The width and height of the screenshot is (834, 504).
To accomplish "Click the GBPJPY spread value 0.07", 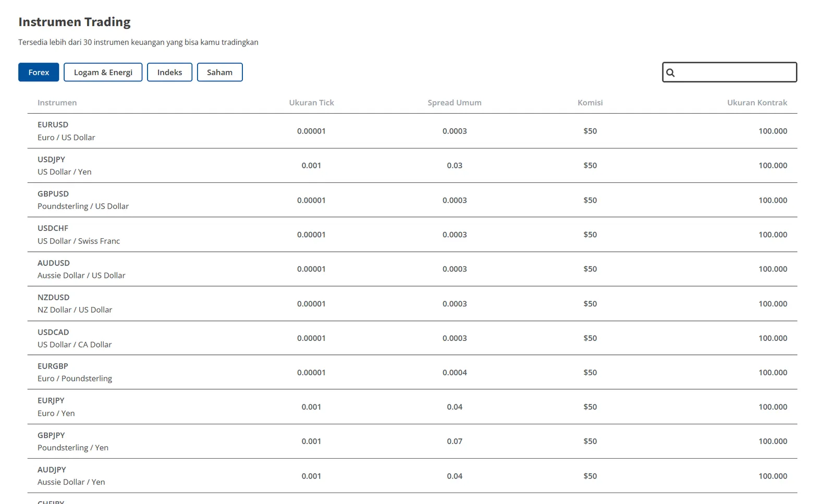I will pos(455,441).
